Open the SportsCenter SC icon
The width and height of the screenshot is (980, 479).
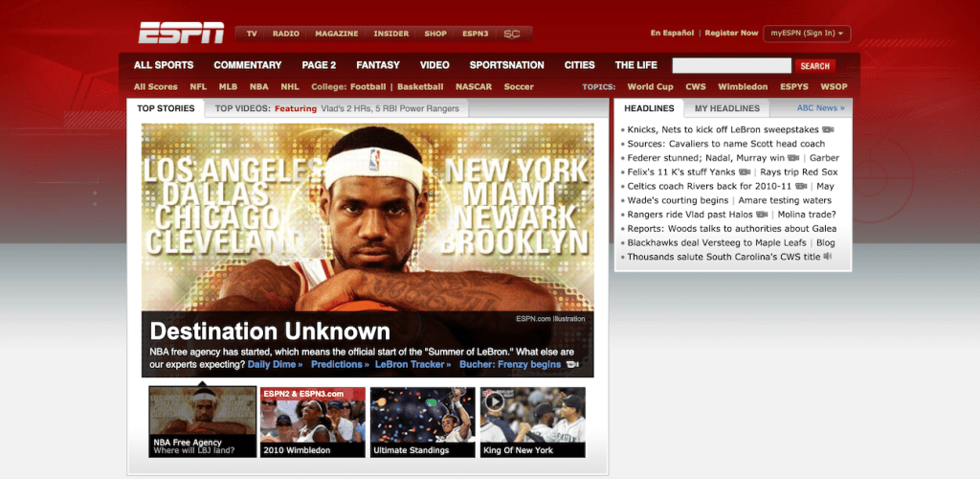click(512, 34)
